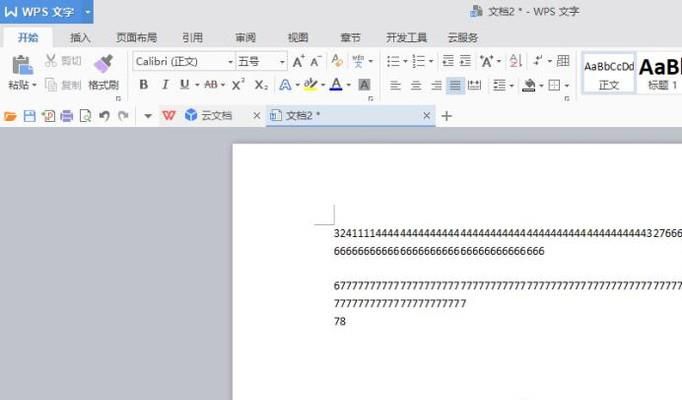Expand the Paste options arrow

(34, 85)
